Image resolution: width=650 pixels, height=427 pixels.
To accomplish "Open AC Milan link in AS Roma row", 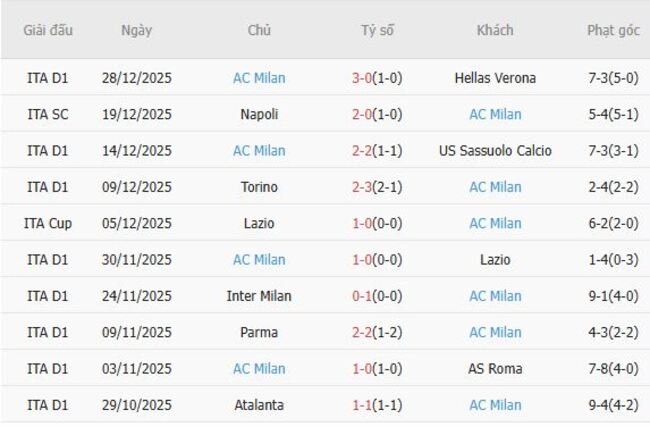I will [259, 369].
